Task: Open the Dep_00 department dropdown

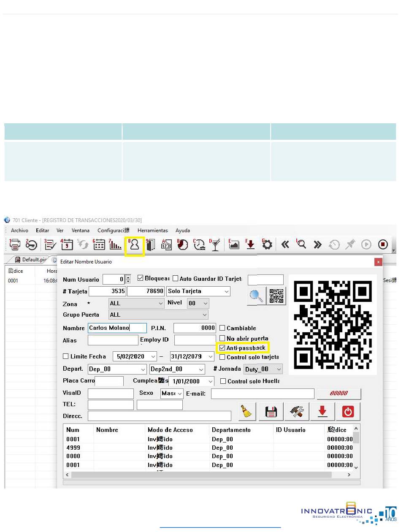Action: [x=117, y=369]
